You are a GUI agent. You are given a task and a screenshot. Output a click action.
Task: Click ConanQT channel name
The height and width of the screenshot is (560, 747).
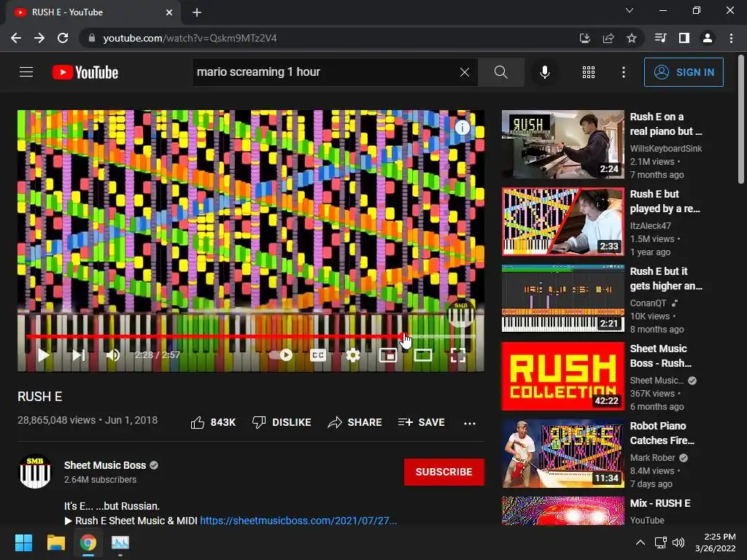pos(648,303)
